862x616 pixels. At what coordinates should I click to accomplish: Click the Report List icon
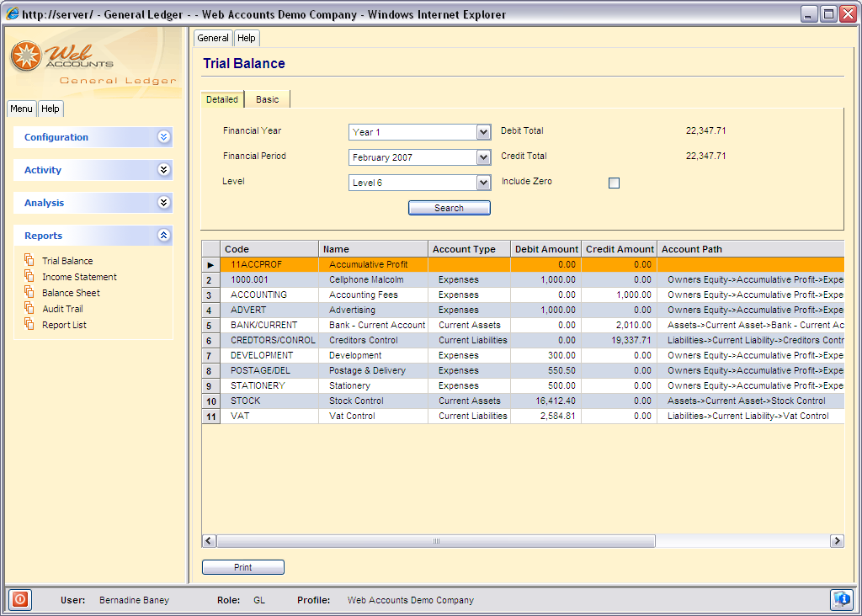29,325
